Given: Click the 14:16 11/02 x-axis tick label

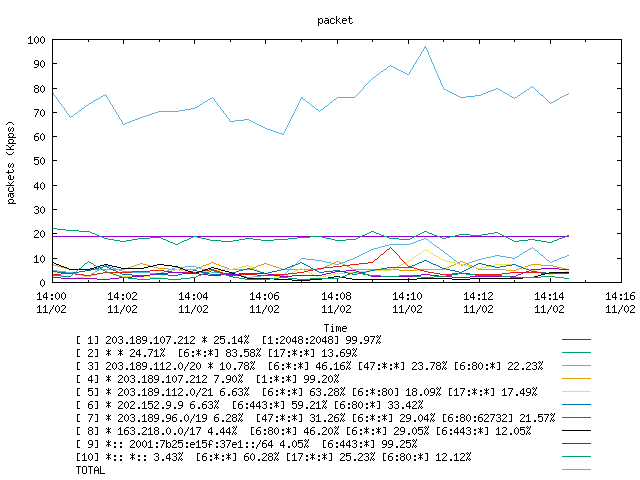Looking at the screenshot, I should click(x=620, y=302).
